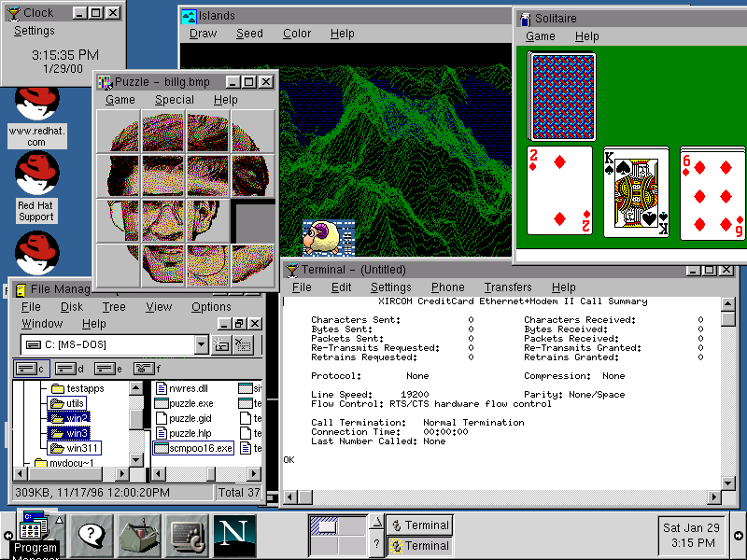This screenshot has height=560, width=747.
Task: Open the File Manager window menu icon in its title bar
Action: pos(21,289)
